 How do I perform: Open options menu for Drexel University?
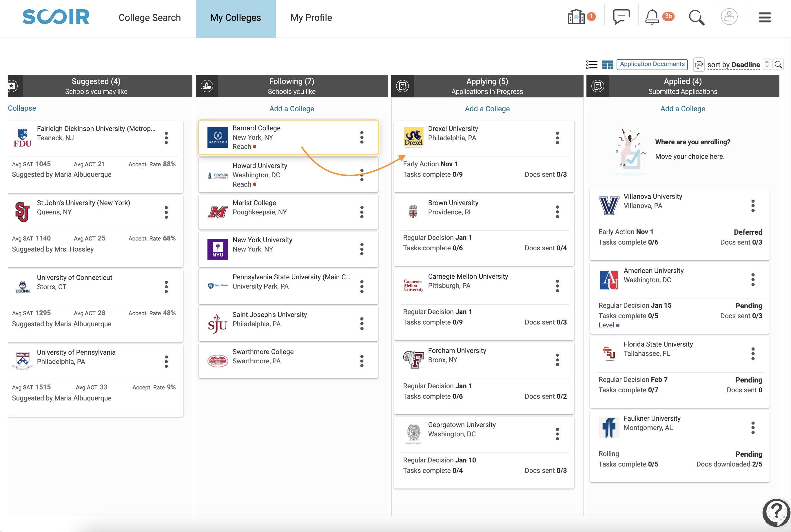(557, 138)
